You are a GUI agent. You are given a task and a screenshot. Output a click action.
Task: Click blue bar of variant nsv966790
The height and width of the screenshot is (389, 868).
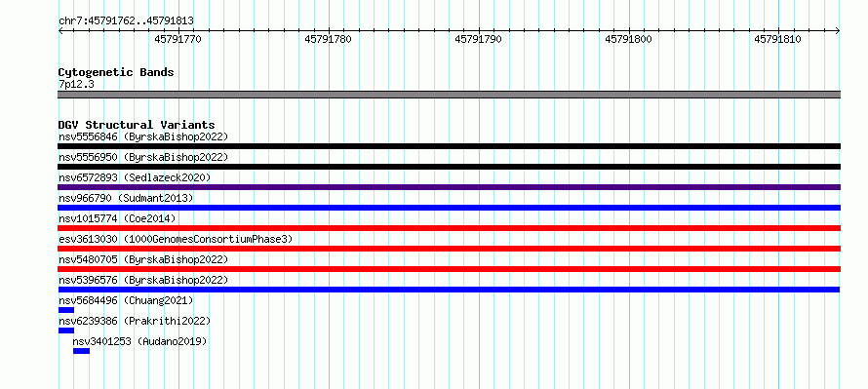pyautogui.click(x=449, y=208)
